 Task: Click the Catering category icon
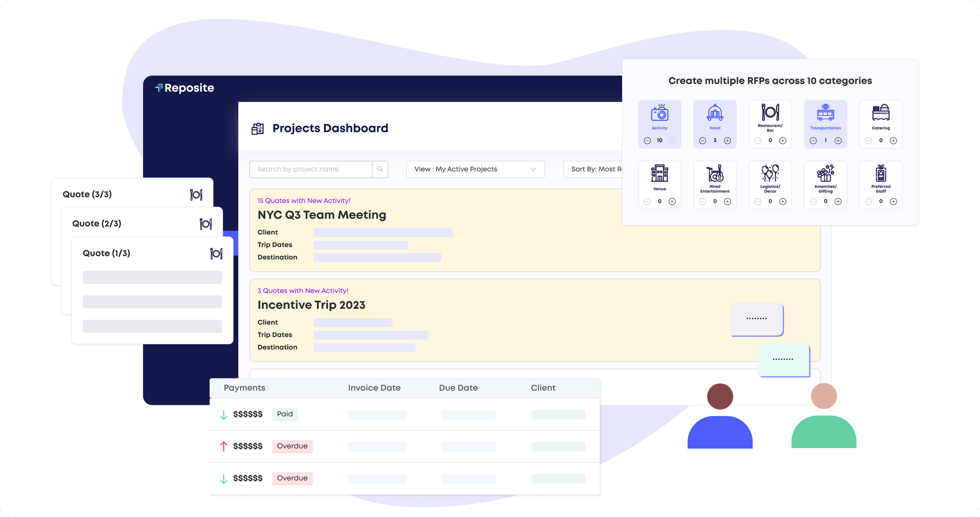[x=881, y=113]
